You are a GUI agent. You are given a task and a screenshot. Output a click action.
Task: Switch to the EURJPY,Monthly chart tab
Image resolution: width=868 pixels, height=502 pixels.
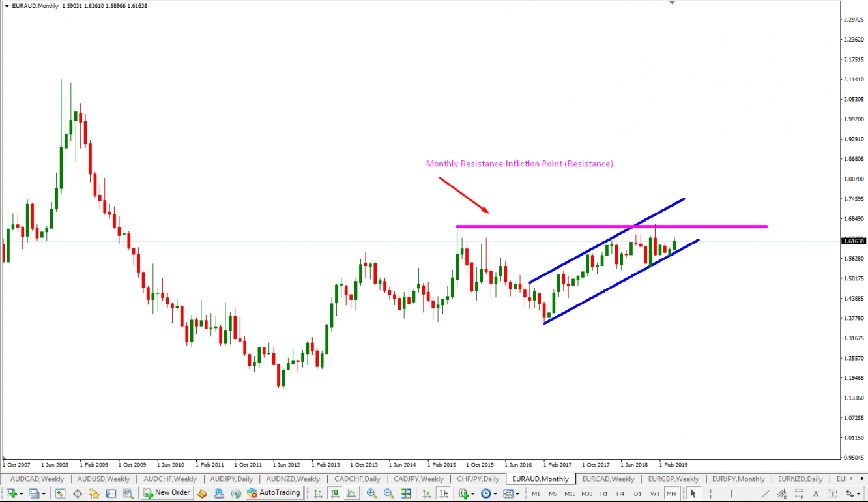738,479
